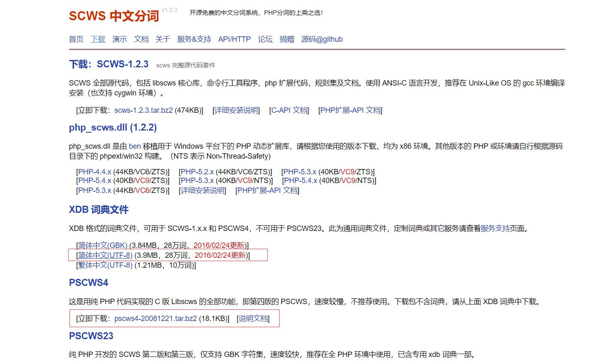Click the php_scws.dll (1.2.2) heading
This screenshot has height=364, width=589.
pos(113,128)
